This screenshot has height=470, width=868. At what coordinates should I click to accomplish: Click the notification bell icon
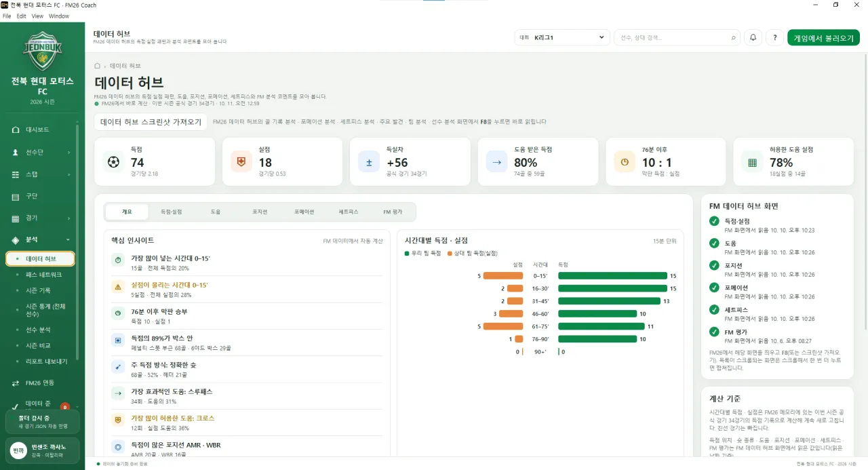[753, 38]
